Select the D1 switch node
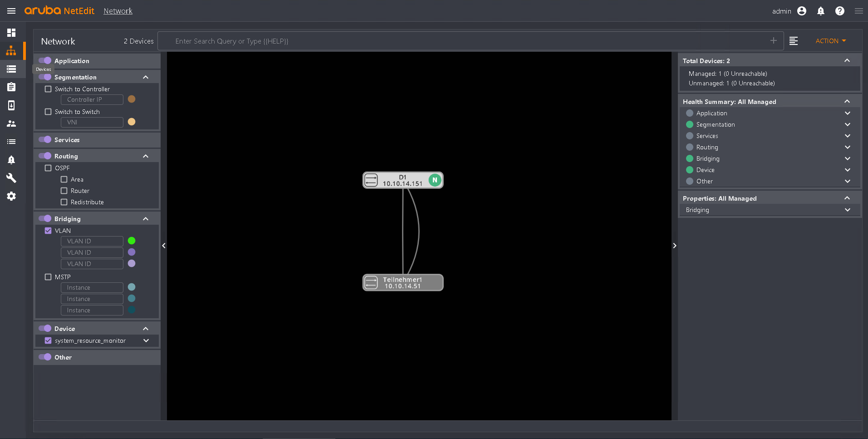Viewport: 868px width, 439px height. click(402, 180)
